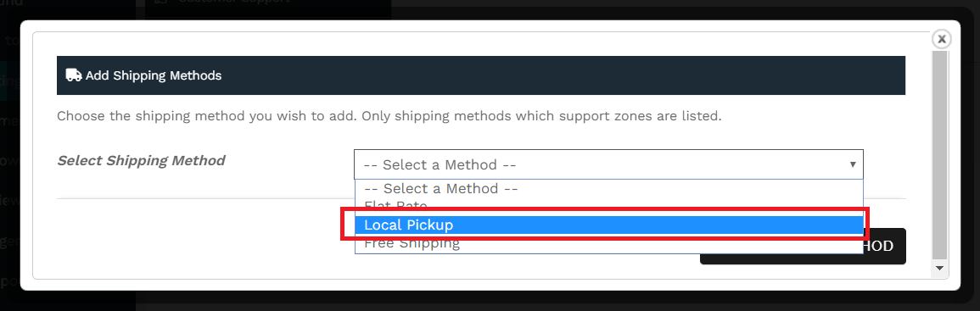Close the shipping methods popup with X
The height and width of the screenshot is (311, 980).
click(x=941, y=39)
